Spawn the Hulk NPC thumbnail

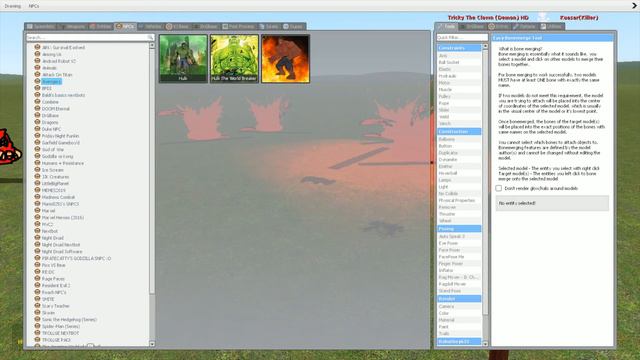click(183, 58)
